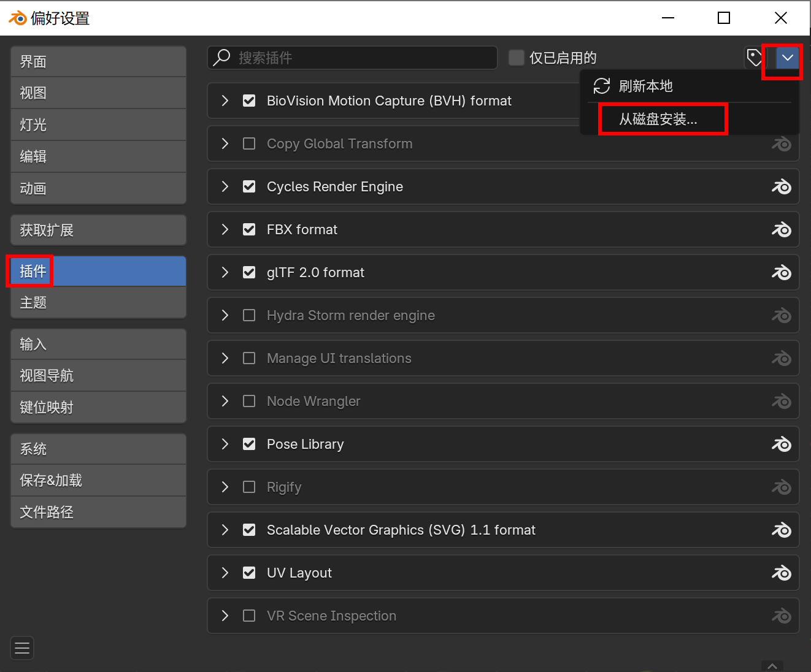
Task: Switch to the 界面 preferences section
Action: 98,61
